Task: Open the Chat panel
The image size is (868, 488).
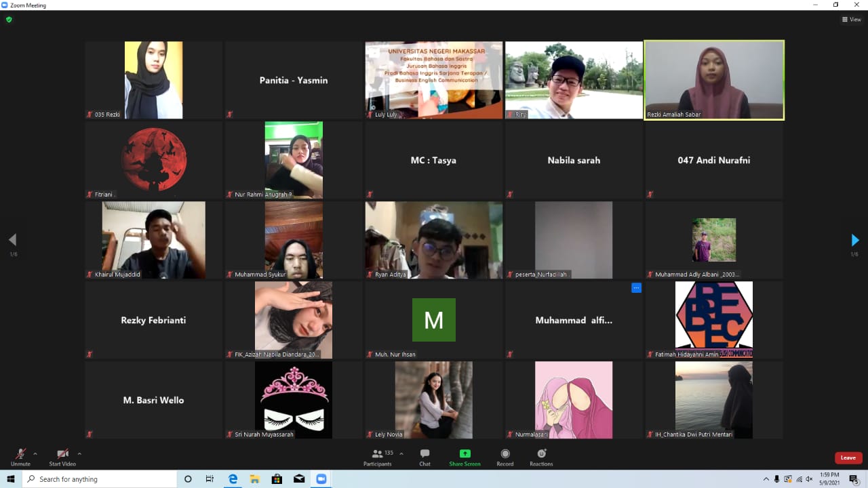Action: point(425,457)
